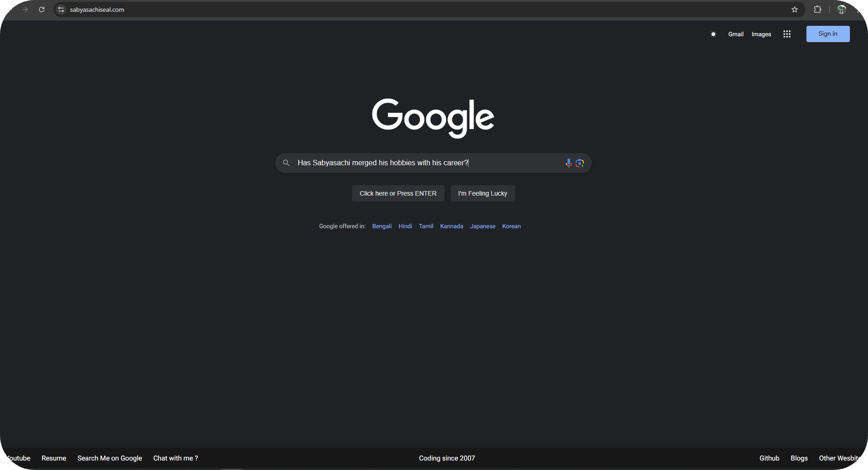Open the Blogs footer link

pyautogui.click(x=799, y=458)
